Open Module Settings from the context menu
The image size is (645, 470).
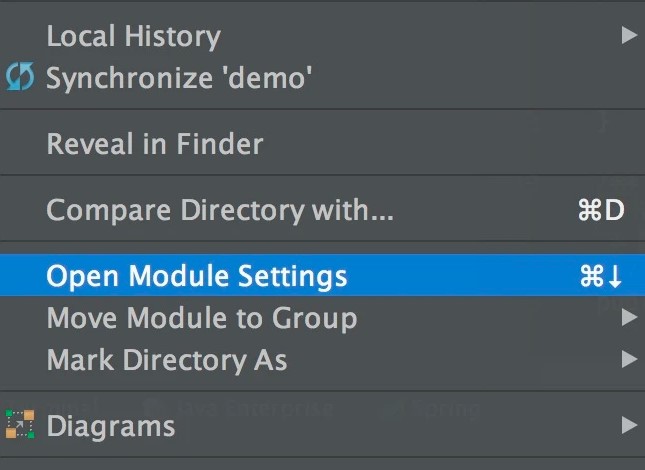click(197, 277)
